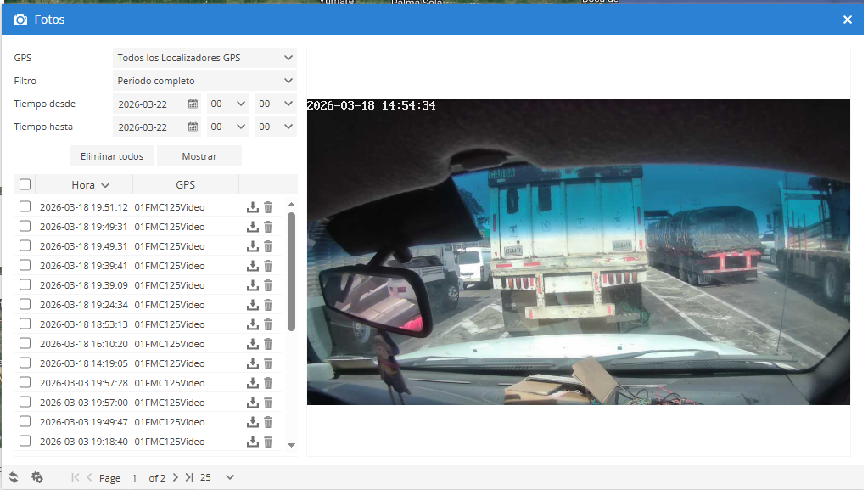This screenshot has height=490, width=868.
Task: Open the GPS locators dropdown
Action: click(204, 58)
